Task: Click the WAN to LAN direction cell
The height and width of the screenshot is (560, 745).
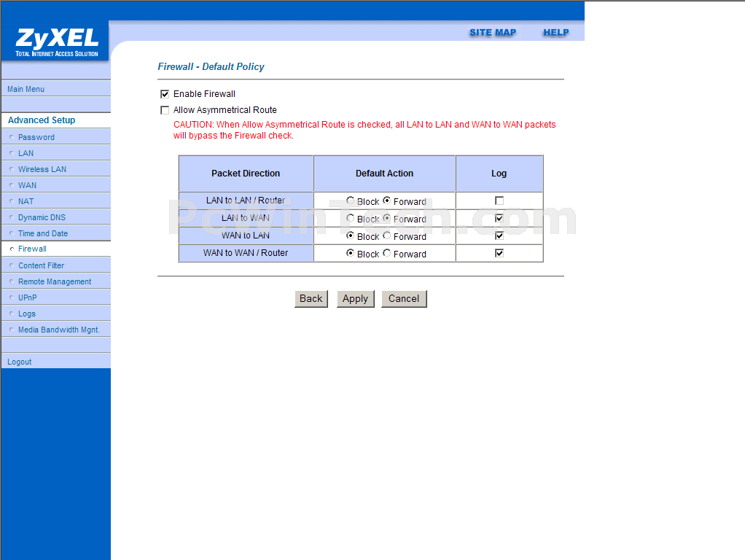Action: click(246, 236)
